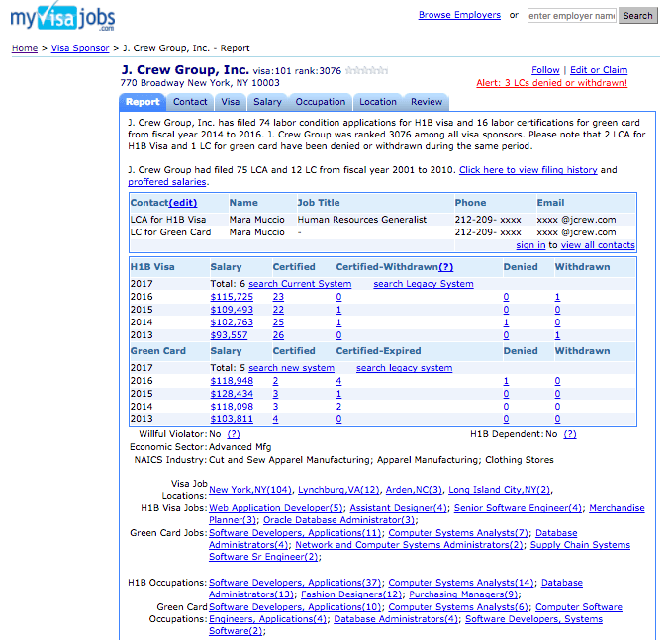Open 2016 H1B certified count 23

click(x=278, y=297)
